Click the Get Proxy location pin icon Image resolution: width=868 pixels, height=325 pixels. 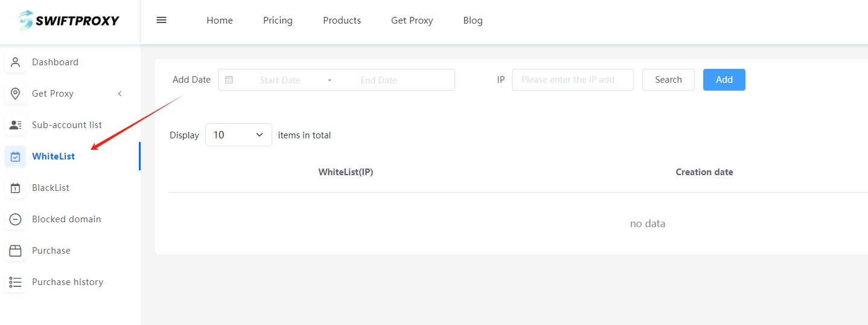tap(16, 94)
